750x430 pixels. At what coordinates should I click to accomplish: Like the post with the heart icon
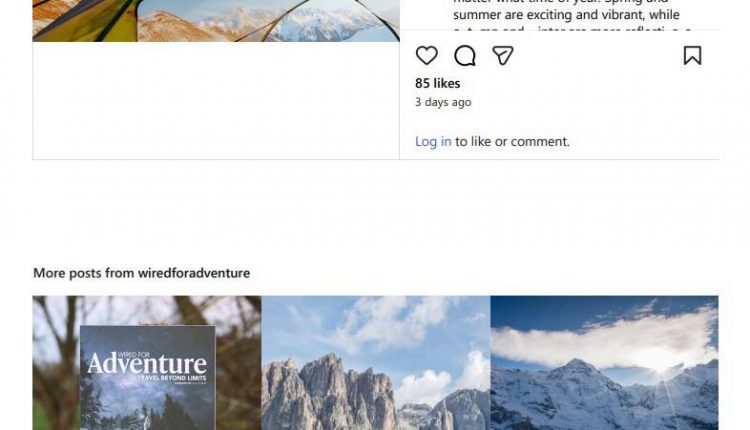(x=427, y=56)
